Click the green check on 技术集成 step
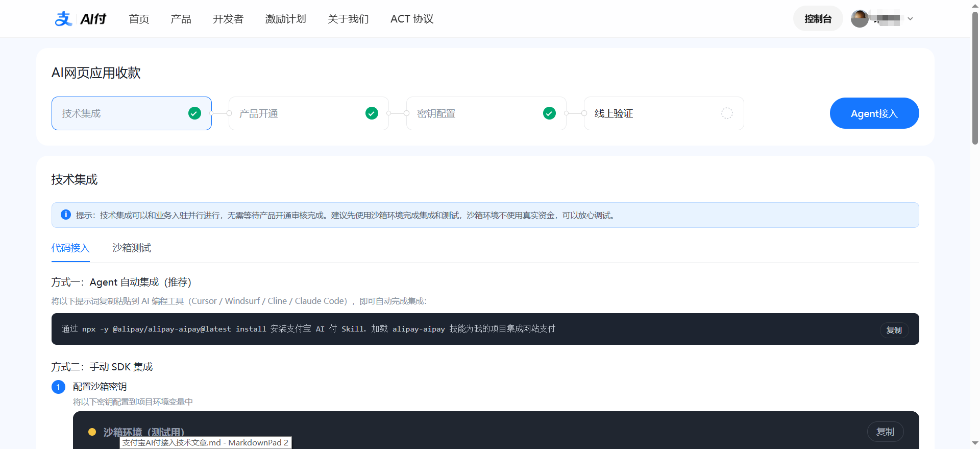The height and width of the screenshot is (449, 980). tap(194, 113)
